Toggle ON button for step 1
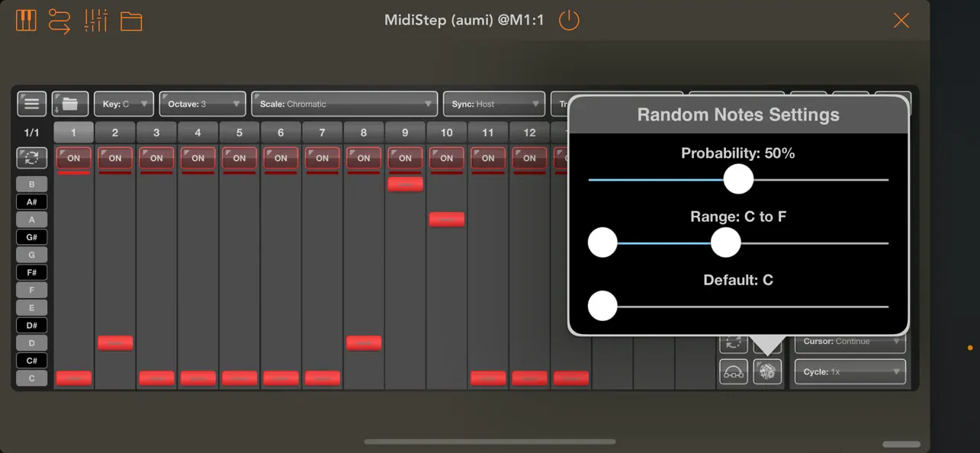Screen dimensions: 980x453 (x=73, y=159)
